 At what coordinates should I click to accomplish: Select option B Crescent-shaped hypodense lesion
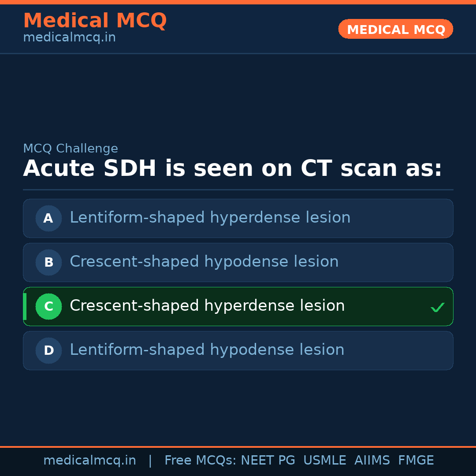point(204,262)
